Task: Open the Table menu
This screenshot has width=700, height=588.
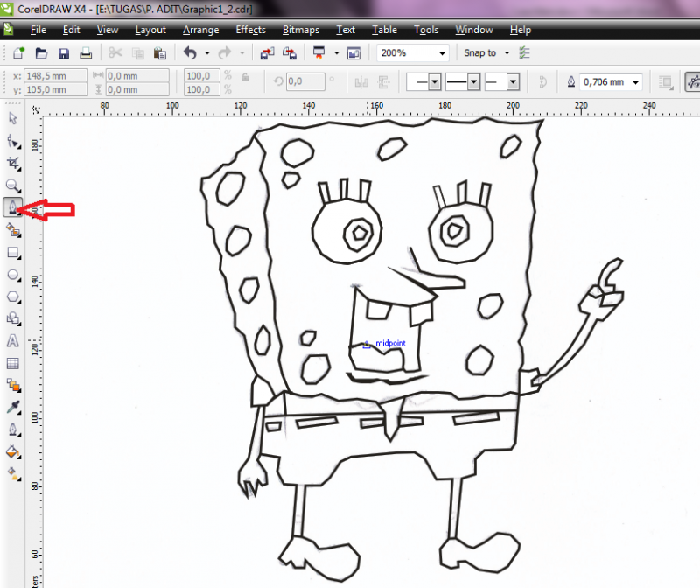Action: click(x=384, y=30)
